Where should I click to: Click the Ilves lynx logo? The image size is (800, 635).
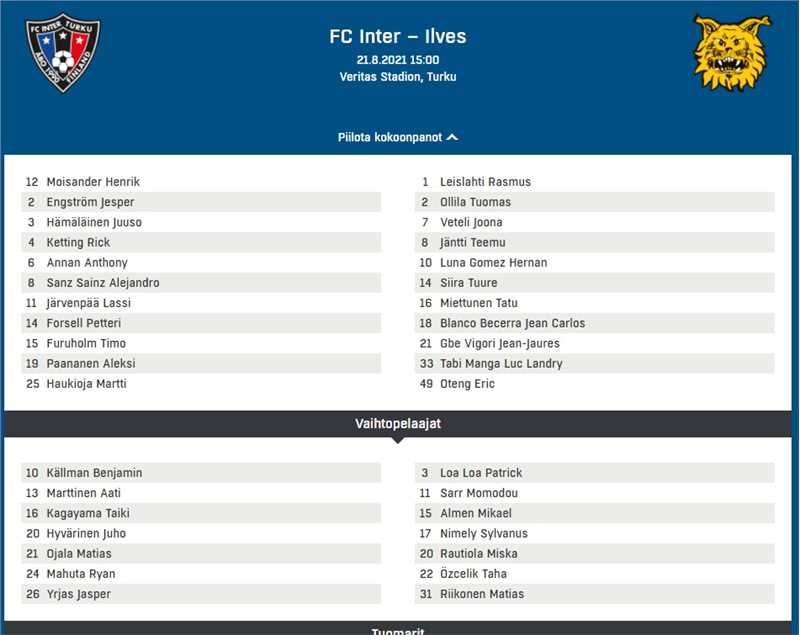[733, 52]
